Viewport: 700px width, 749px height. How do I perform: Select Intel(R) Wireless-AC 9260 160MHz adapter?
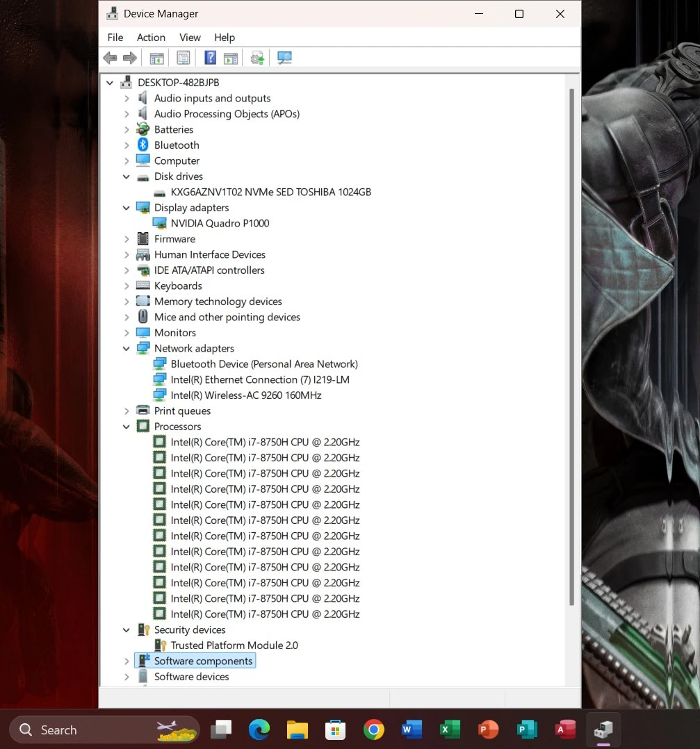tap(245, 395)
